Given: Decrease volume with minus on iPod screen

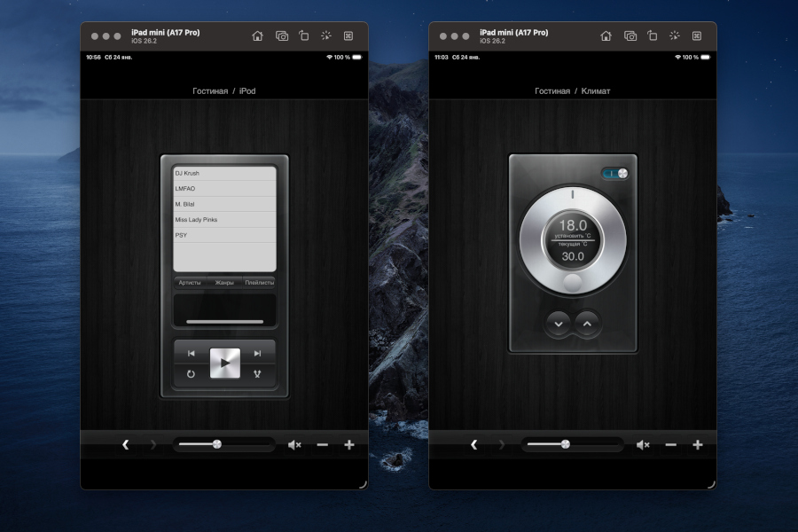Looking at the screenshot, I should click(322, 445).
